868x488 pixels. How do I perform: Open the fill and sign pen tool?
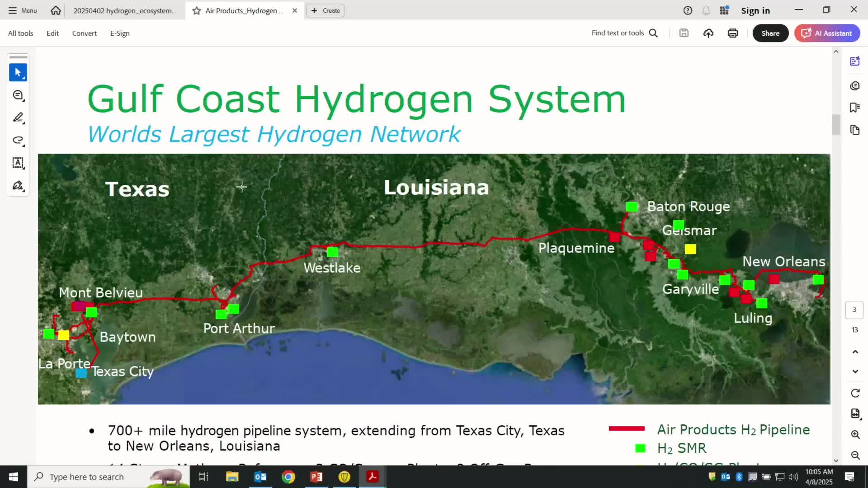[18, 186]
